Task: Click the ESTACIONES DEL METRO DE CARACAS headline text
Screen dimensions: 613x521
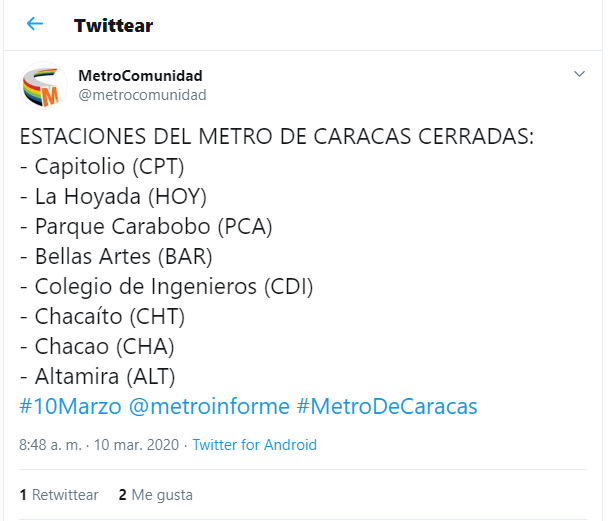Action: point(277,136)
